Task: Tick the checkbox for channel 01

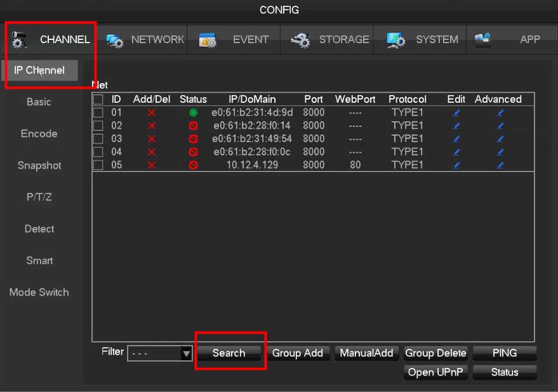Action: (98, 113)
